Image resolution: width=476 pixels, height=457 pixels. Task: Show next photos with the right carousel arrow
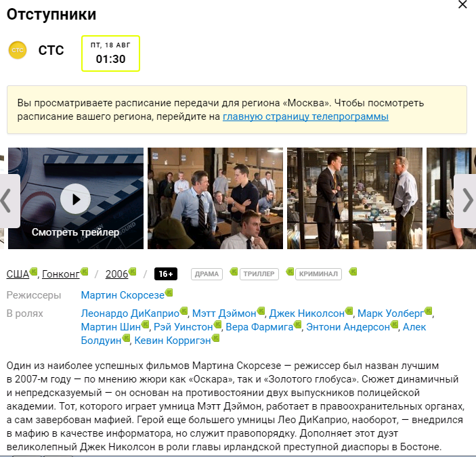[467, 200]
